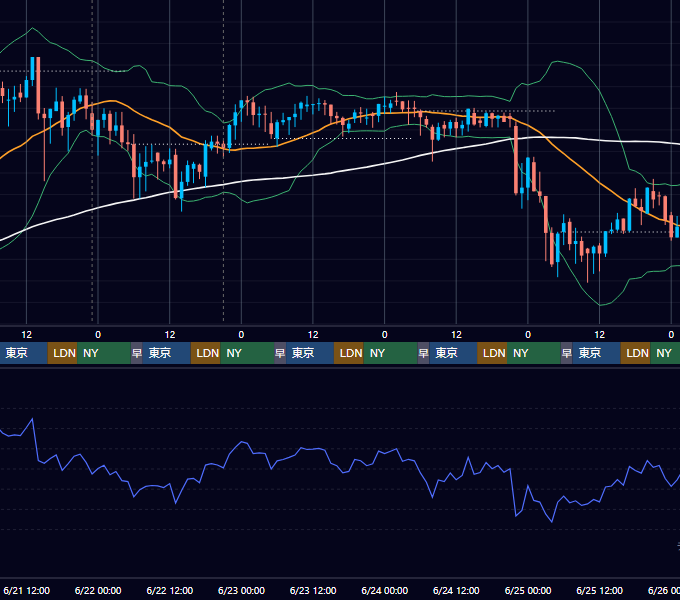680x600 pixels.
Task: Click the 6/22 12:00 date label
Action: (x=170, y=590)
